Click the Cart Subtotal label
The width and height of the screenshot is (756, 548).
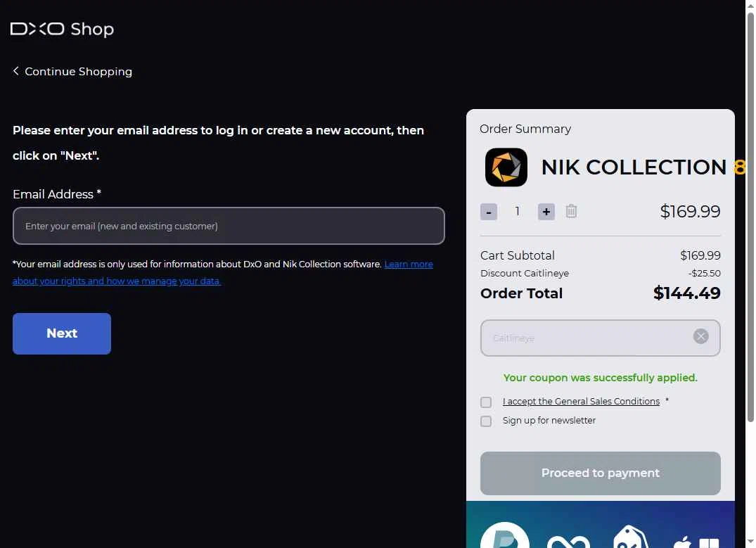(x=518, y=255)
